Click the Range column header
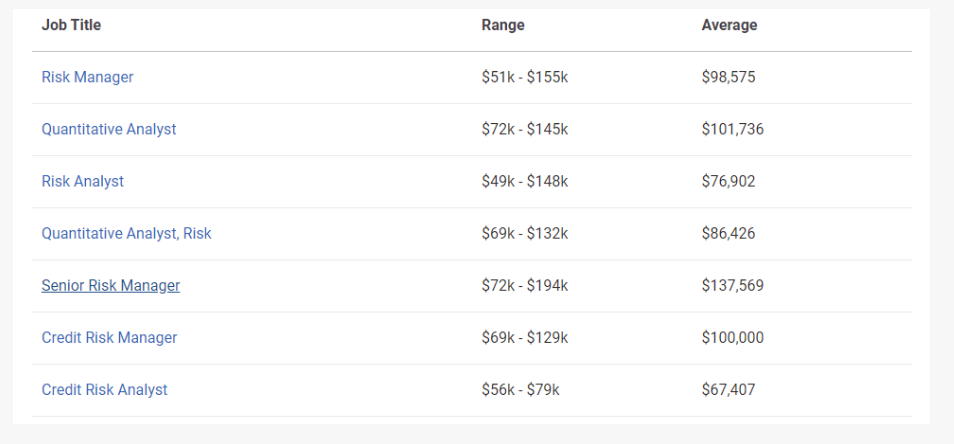Image resolution: width=954 pixels, height=444 pixels. [x=503, y=25]
